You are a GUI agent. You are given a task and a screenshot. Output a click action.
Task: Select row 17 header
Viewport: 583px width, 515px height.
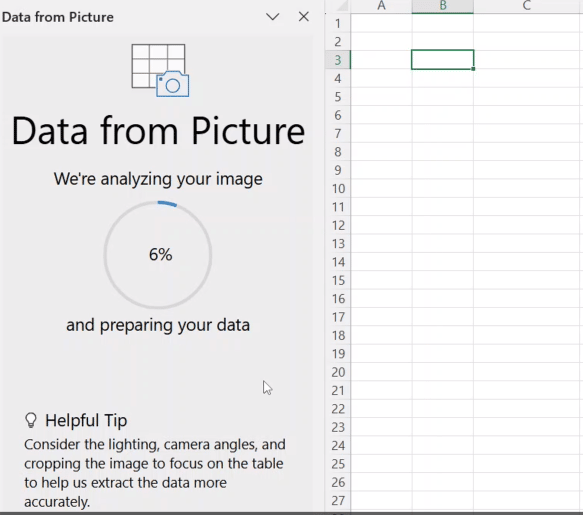(x=338, y=317)
